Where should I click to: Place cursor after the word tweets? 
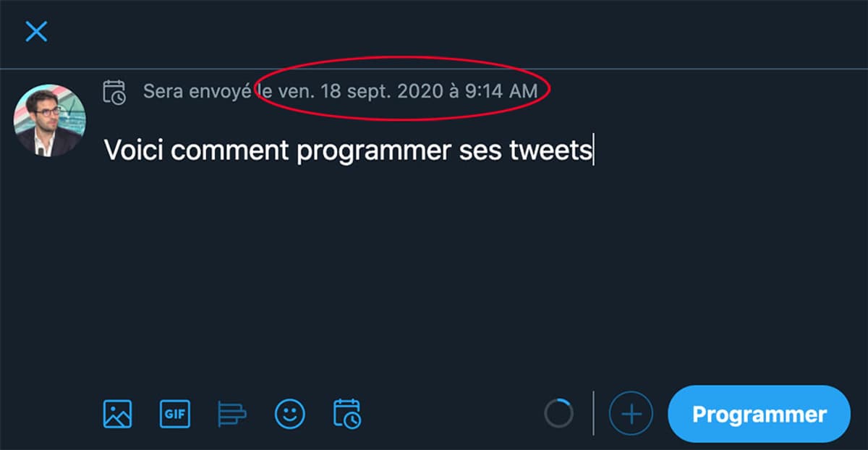(x=593, y=150)
